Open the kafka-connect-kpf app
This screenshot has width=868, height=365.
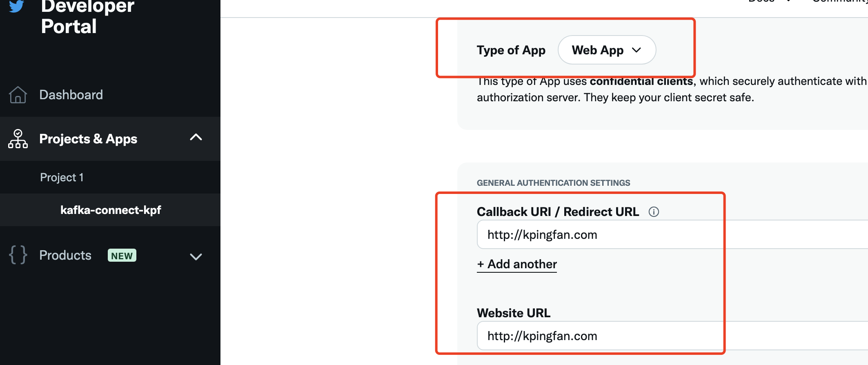pyautogui.click(x=111, y=210)
